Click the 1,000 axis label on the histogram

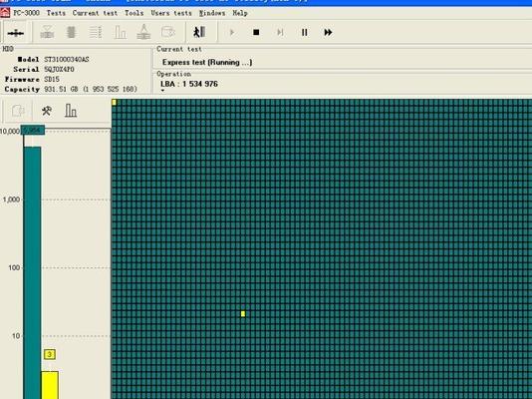pyautogui.click(x=12, y=199)
